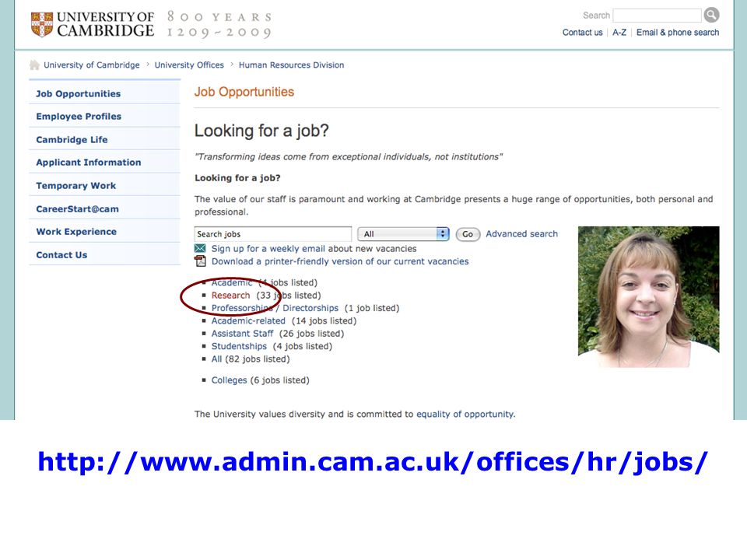This screenshot has width=747, height=560.
Task: Open the Academic-related jobs link
Action: pyautogui.click(x=248, y=321)
